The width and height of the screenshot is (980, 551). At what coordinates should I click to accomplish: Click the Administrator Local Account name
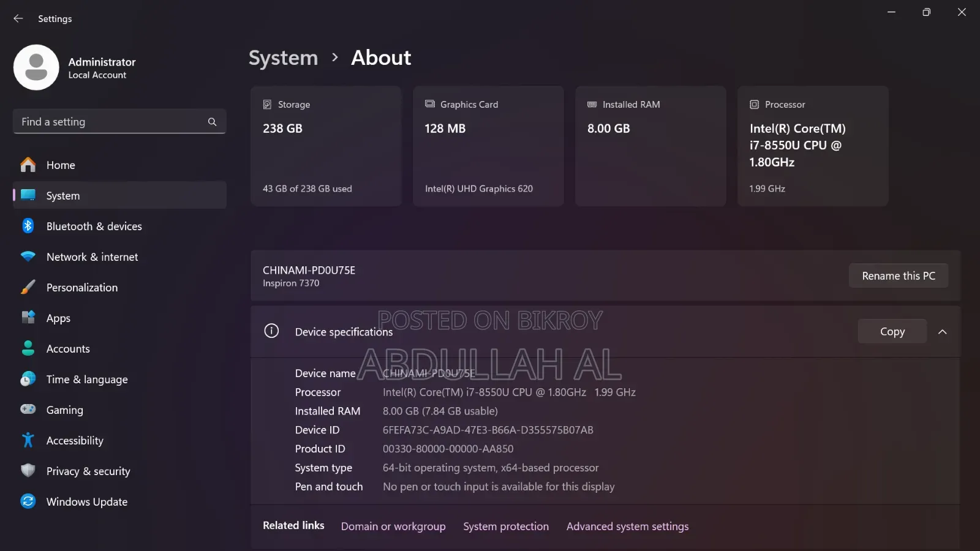tap(102, 67)
